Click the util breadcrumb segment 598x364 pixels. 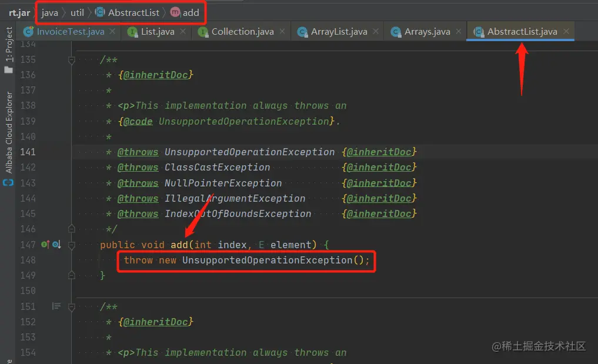77,13
